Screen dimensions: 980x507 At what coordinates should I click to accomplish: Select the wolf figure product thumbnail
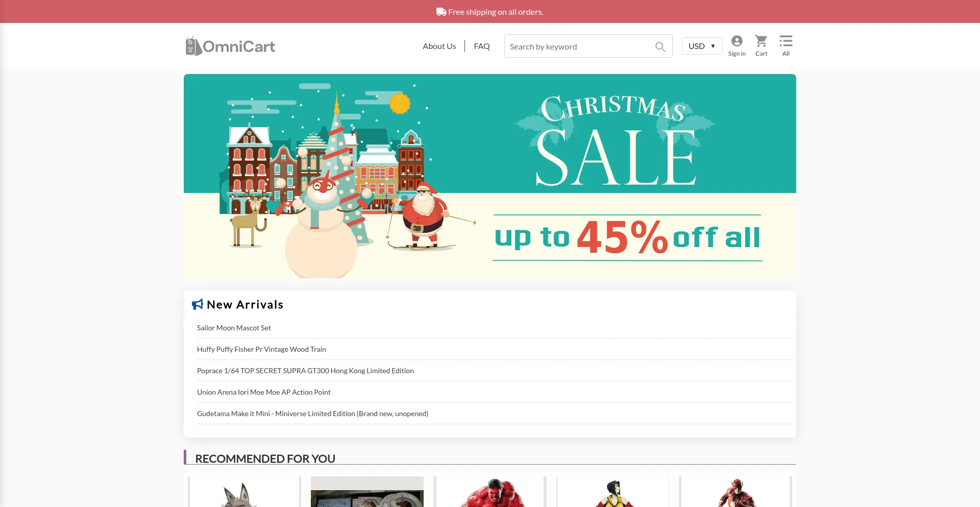click(x=244, y=493)
